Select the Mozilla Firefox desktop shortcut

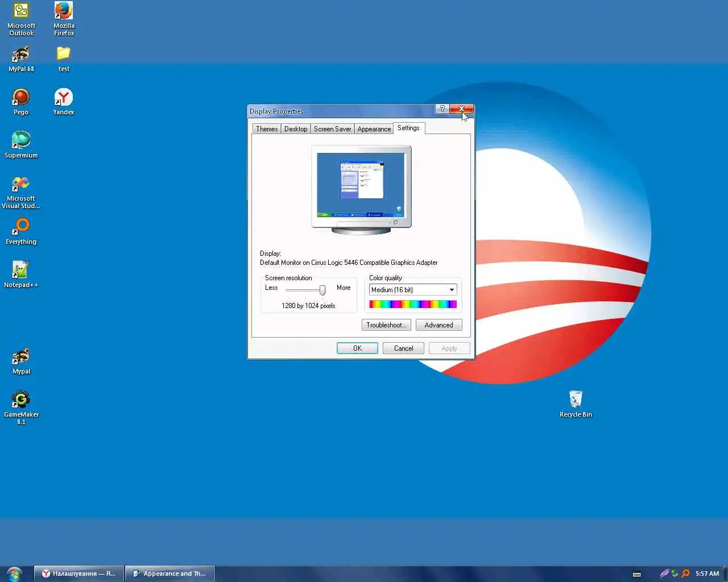click(64, 19)
